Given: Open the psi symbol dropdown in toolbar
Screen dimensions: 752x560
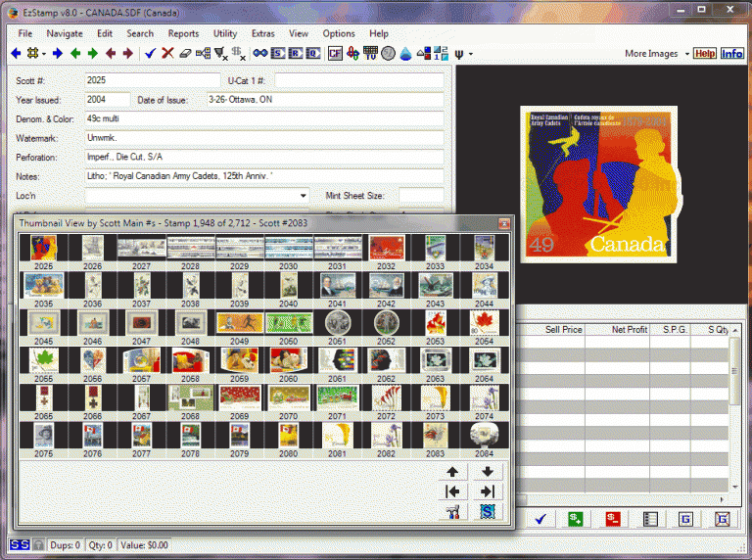Looking at the screenshot, I should [470, 54].
